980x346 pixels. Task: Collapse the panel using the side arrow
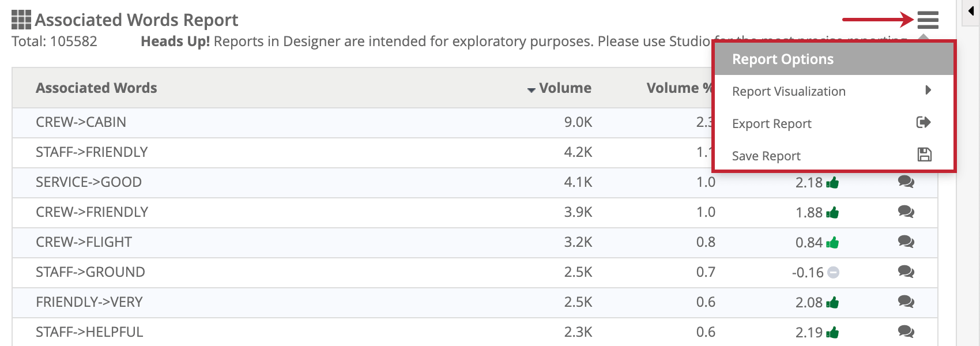click(x=971, y=10)
